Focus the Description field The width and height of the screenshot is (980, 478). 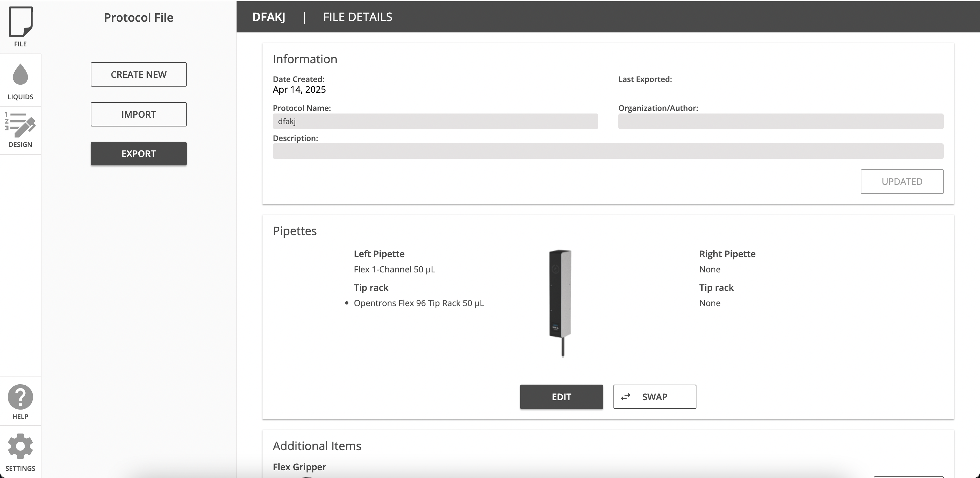click(608, 151)
